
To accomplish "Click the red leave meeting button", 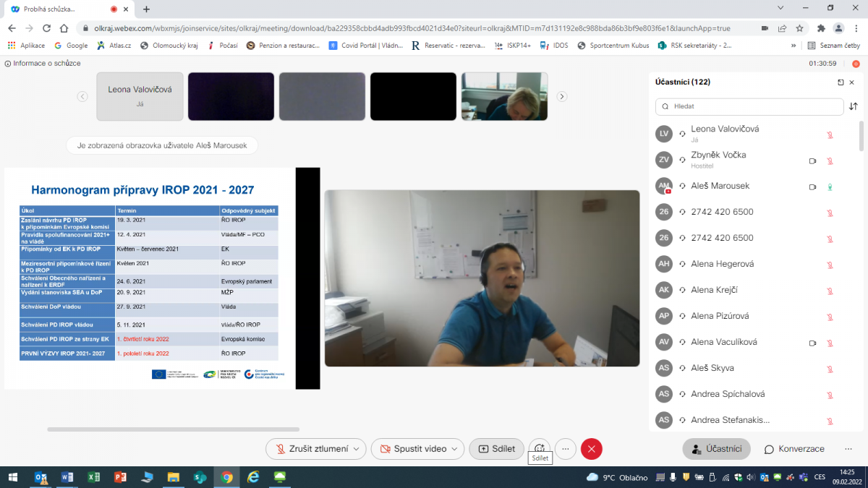I will 592,449.
